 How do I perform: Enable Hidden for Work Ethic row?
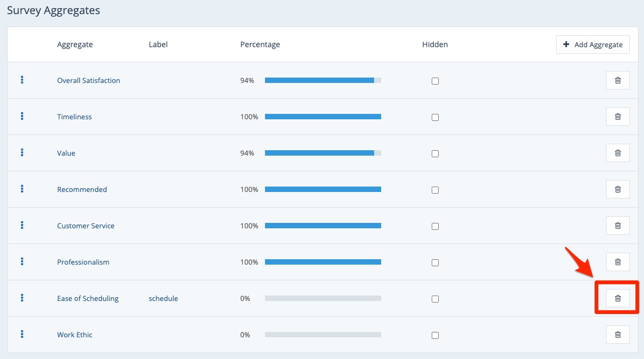(435, 336)
